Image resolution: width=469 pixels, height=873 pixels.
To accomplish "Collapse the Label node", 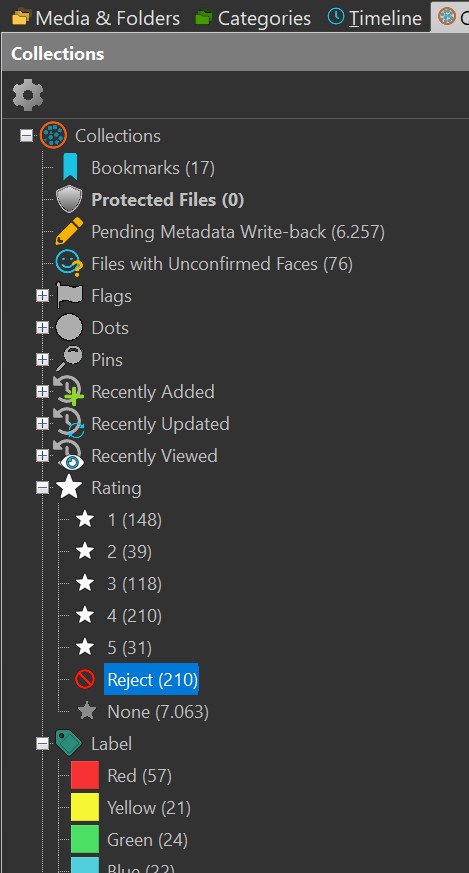I will (42, 743).
